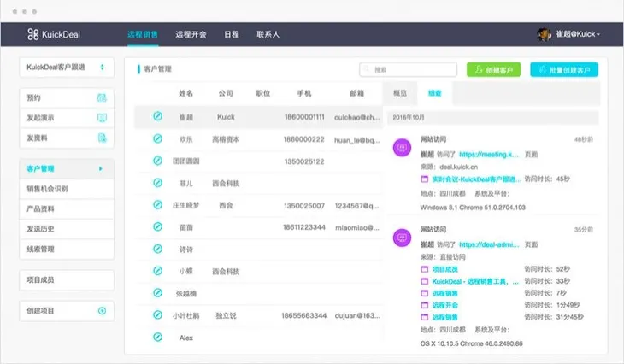
Task: Click the edit icon in Alex row
Action: point(157,337)
